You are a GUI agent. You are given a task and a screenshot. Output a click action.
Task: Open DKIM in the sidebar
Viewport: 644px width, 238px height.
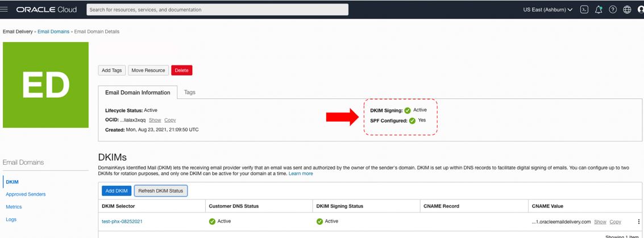[12, 182]
